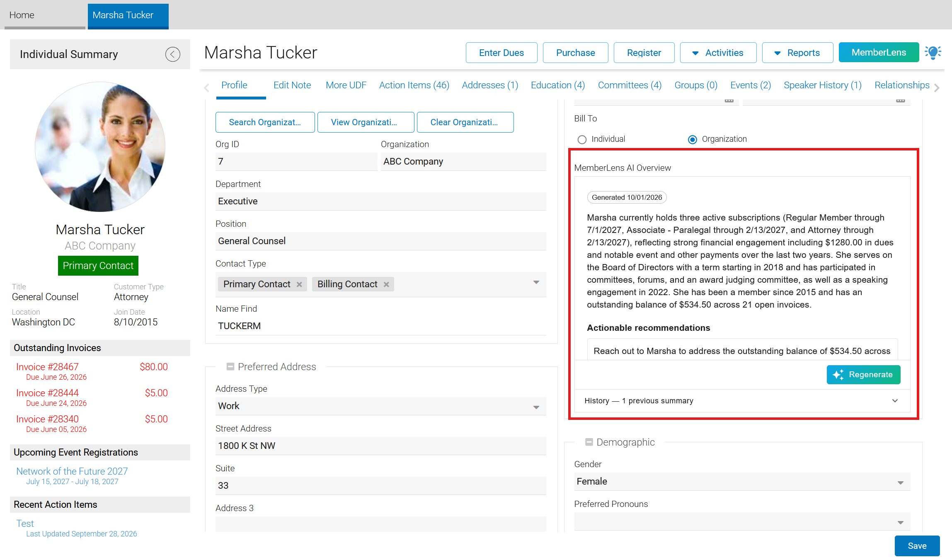Open the Contact Type dropdown

point(536,282)
